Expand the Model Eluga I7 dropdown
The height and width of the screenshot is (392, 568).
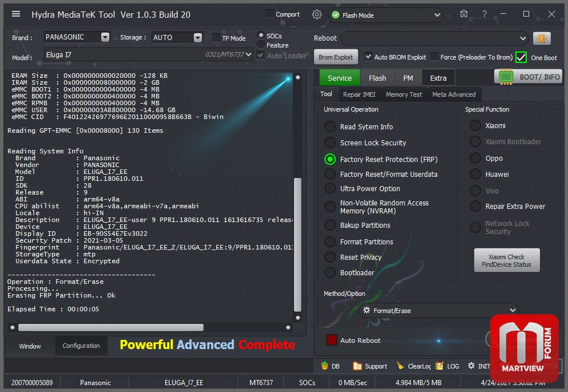coord(248,54)
